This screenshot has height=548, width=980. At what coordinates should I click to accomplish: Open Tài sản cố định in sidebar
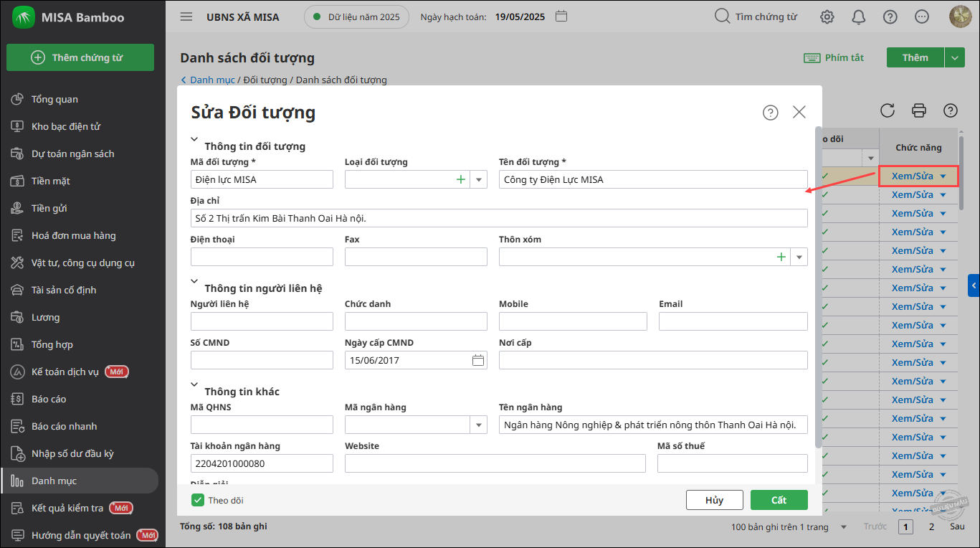[64, 290]
